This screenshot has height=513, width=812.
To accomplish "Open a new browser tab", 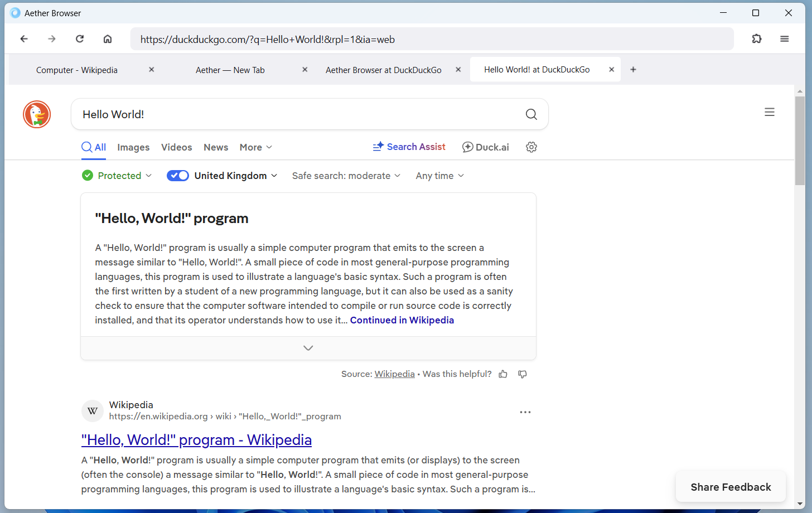I will coord(633,70).
